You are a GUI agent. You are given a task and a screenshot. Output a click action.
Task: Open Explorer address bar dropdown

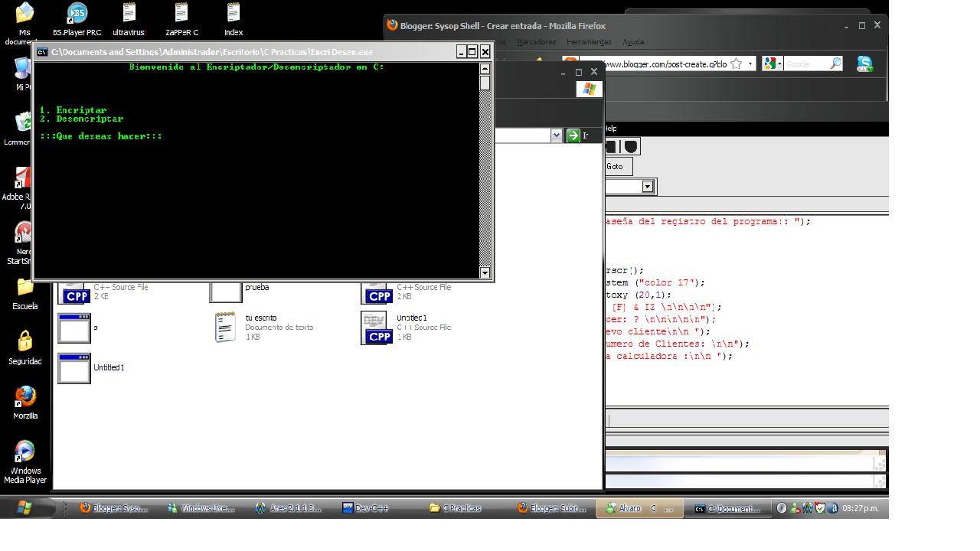[557, 135]
